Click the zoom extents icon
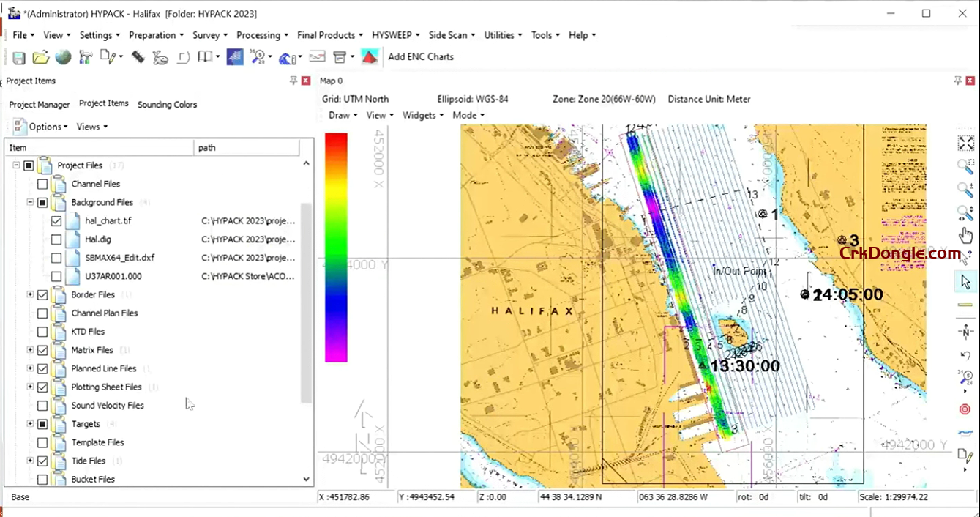Viewport: 980px width, 517px height. pyautogui.click(x=965, y=144)
